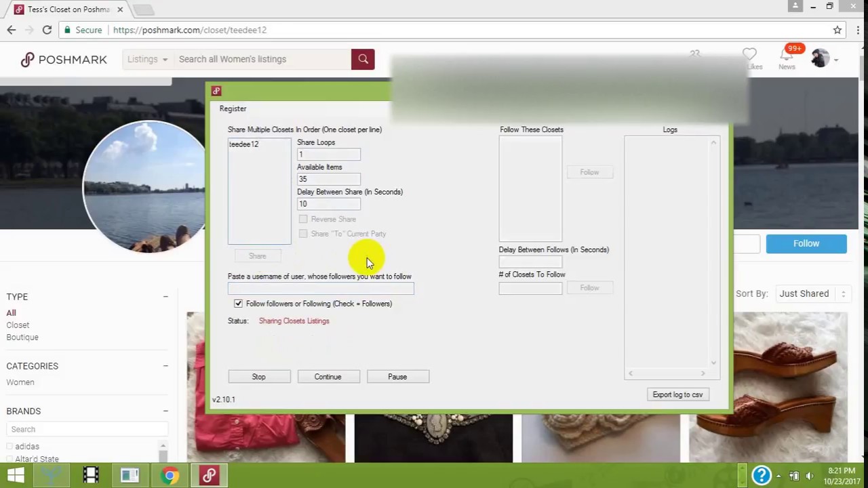This screenshot has height=488, width=868.
Task: Click the Logs panel scroll up arrow
Action: (713, 142)
